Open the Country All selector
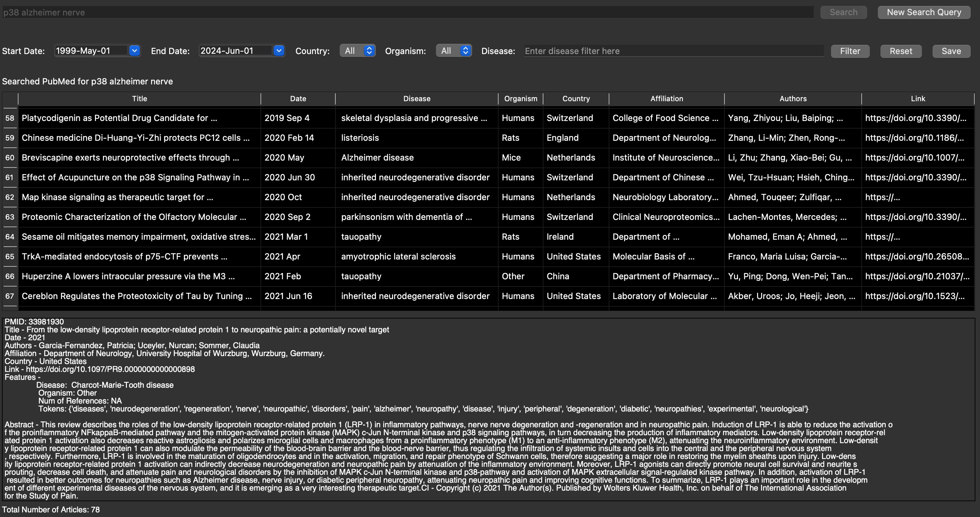This screenshot has width=980, height=517. point(357,50)
